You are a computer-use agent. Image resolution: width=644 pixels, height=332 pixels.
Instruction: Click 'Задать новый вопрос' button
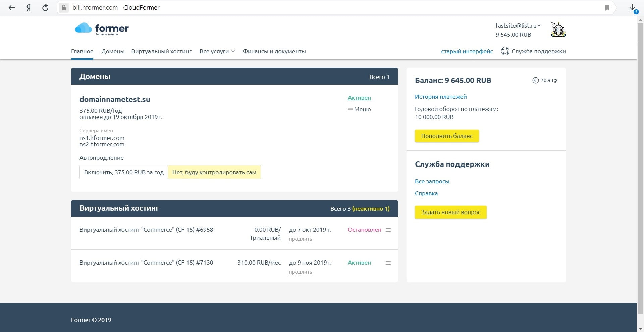pyautogui.click(x=450, y=212)
